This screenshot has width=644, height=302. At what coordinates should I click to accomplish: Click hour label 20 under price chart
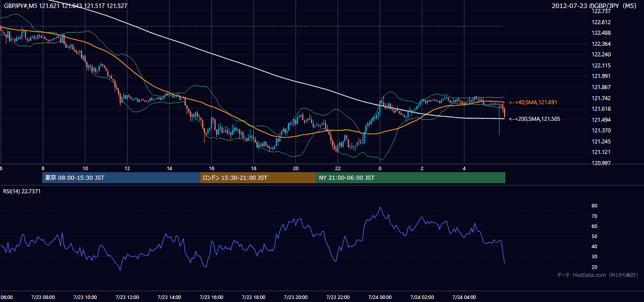[x=296, y=169]
